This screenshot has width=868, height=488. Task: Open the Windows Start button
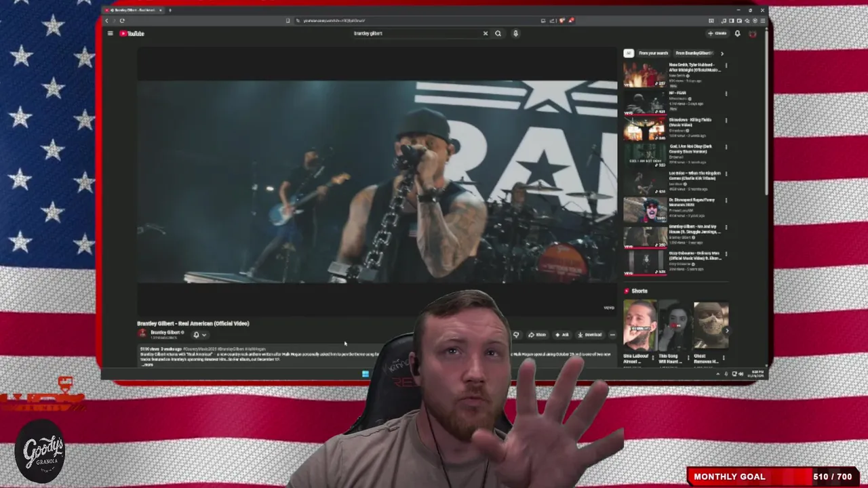(366, 373)
